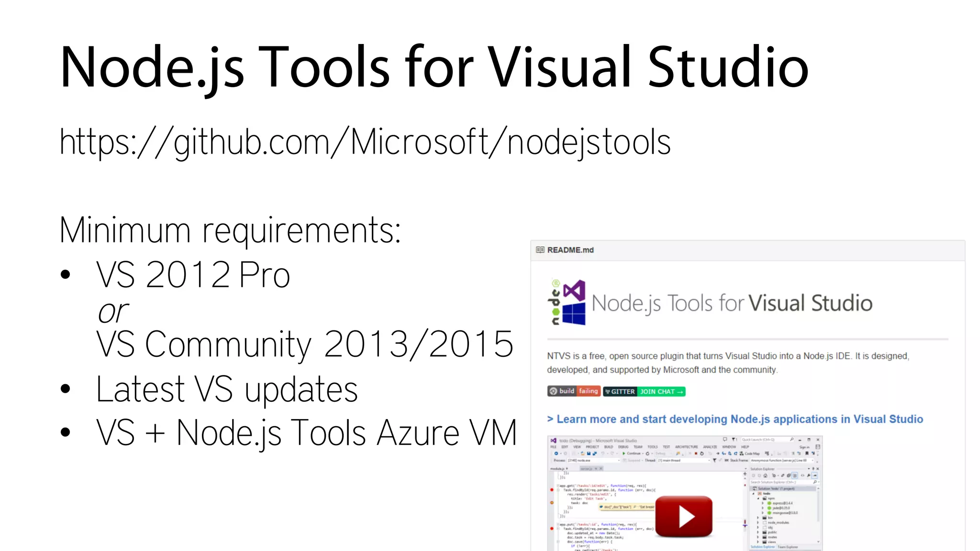Click the notifications flag icon in title bar
This screenshot has width=980, height=551.
pyautogui.click(x=734, y=439)
